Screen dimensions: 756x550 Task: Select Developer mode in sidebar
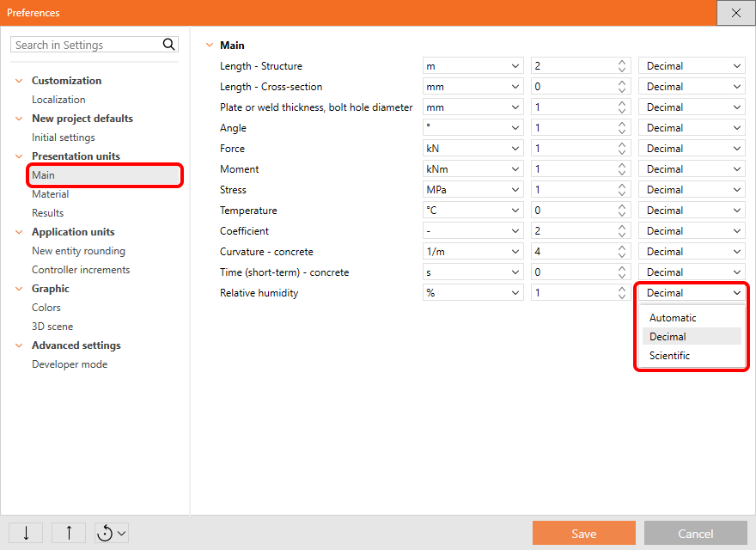click(x=70, y=364)
